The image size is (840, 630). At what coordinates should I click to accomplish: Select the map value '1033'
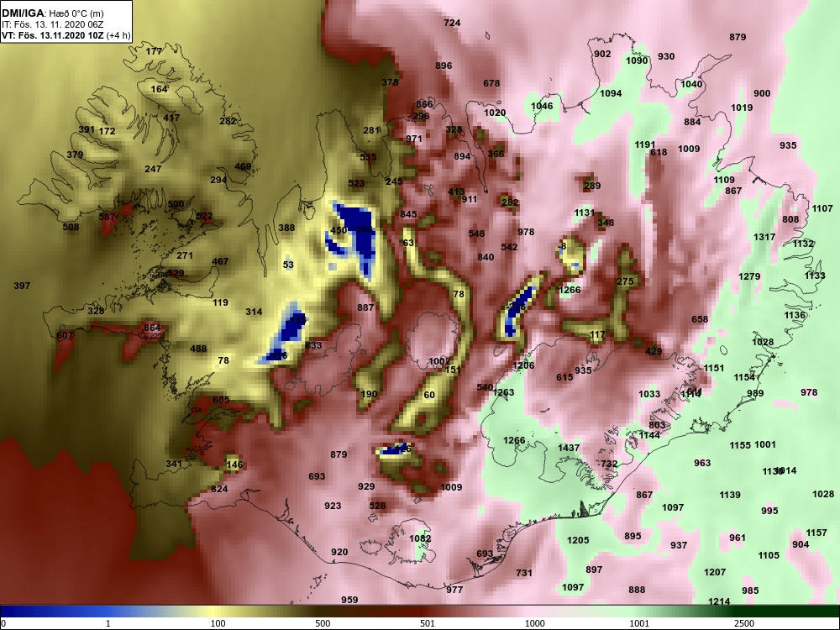tap(649, 394)
